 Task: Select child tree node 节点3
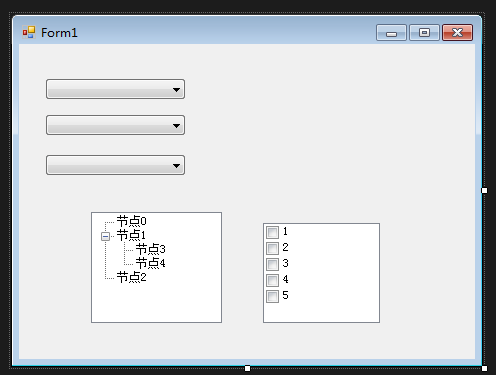[x=150, y=249]
